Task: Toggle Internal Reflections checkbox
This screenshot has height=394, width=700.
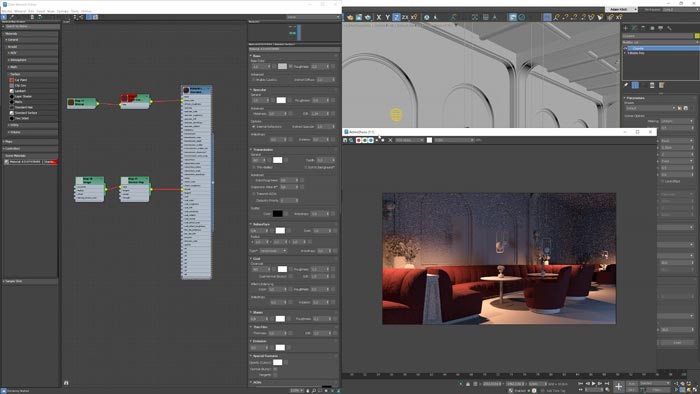Action: coord(253,127)
